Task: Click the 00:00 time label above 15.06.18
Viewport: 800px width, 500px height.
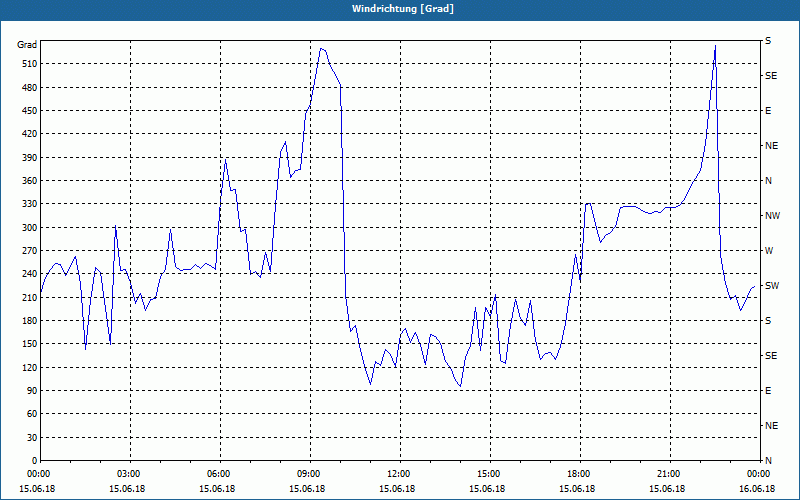Action: tap(37, 473)
